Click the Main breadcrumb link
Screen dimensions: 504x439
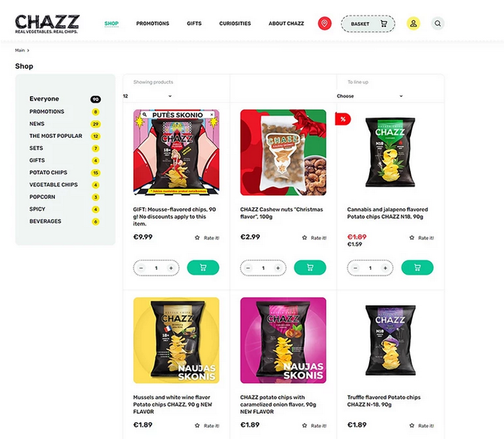click(x=19, y=50)
